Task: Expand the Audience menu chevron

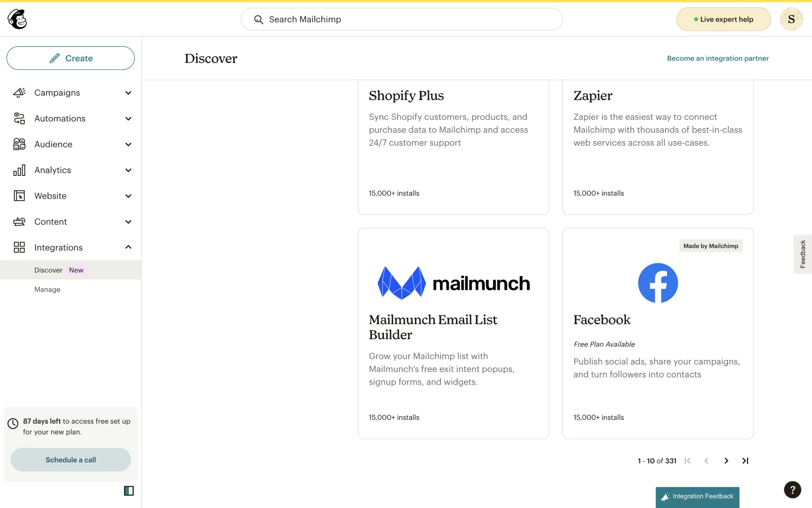Action: pyautogui.click(x=128, y=144)
